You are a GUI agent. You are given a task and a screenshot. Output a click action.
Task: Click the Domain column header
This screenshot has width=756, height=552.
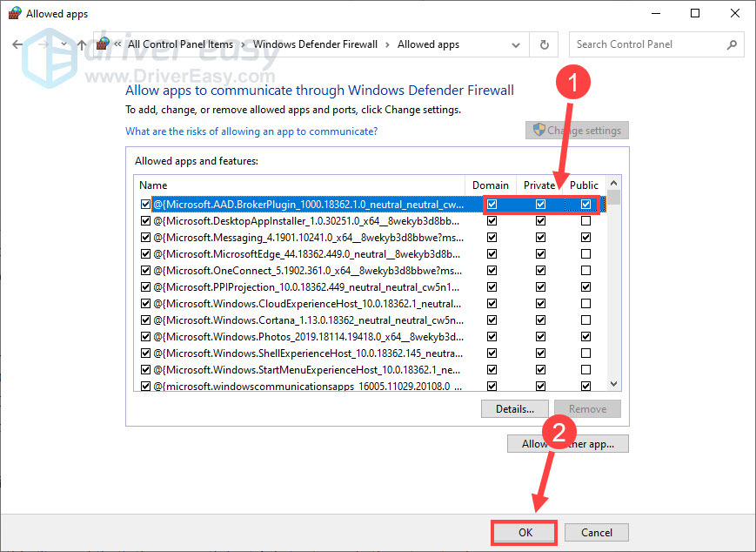tap(491, 185)
